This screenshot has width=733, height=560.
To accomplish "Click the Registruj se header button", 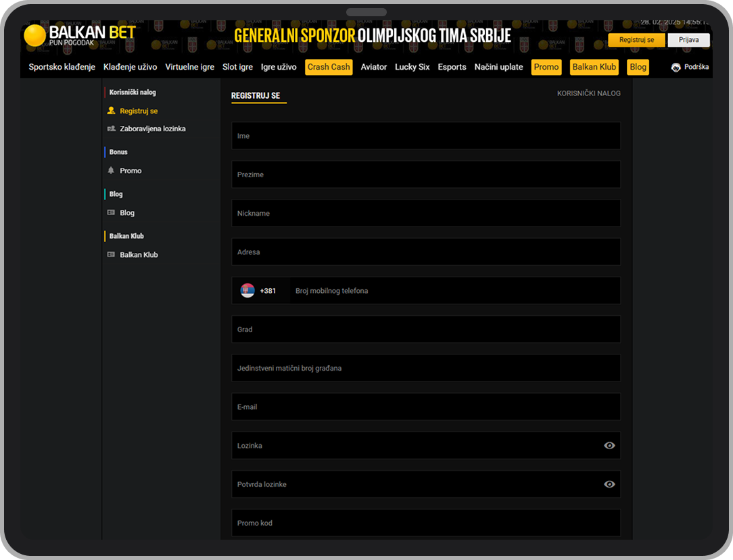I will click(636, 40).
